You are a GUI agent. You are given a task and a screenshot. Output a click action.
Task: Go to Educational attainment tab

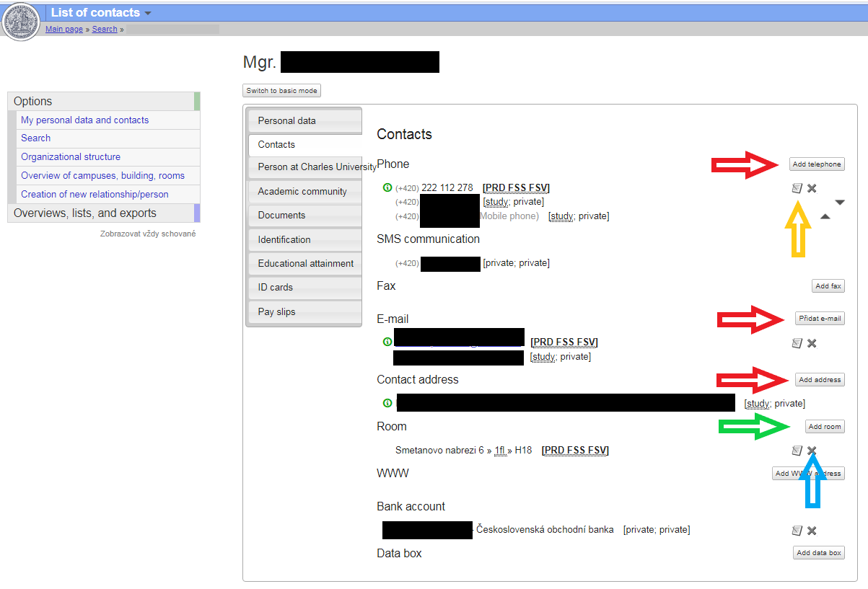coord(304,263)
